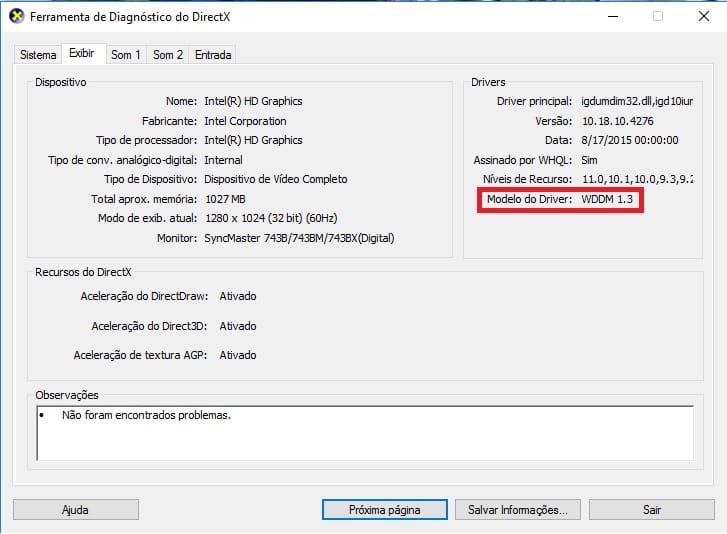Click monitor value 'SyncMaster 743B/743BM/743BX(Digital)'
The image size is (727, 534).
click(300, 238)
